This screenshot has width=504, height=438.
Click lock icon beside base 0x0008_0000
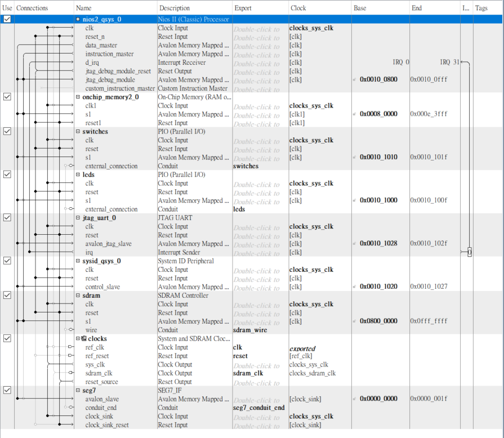coord(355,114)
